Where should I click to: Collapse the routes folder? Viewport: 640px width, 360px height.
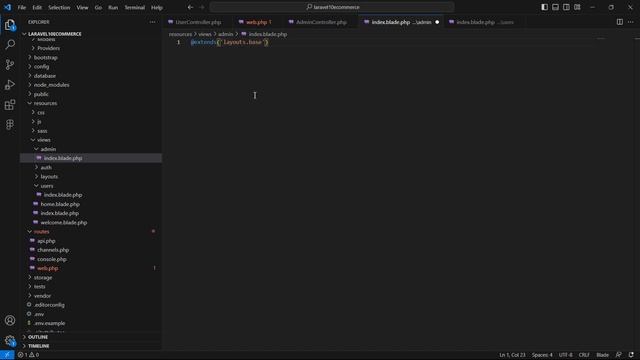coord(41,232)
